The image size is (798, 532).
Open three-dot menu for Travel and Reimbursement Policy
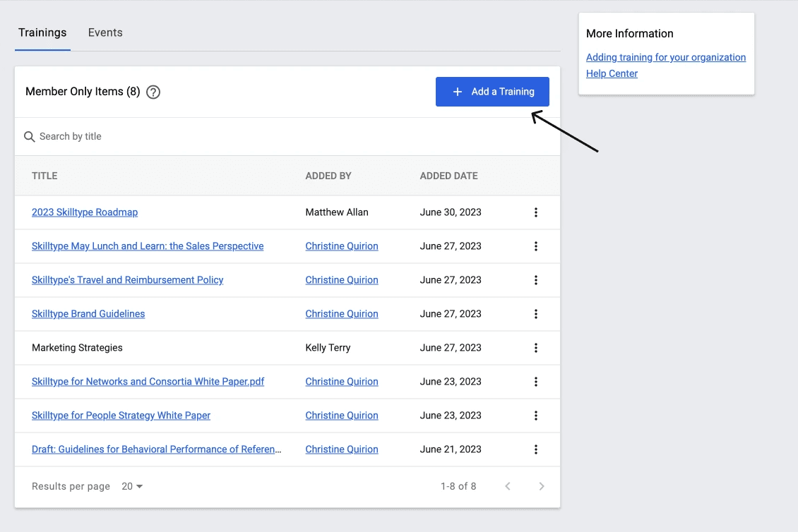point(536,280)
